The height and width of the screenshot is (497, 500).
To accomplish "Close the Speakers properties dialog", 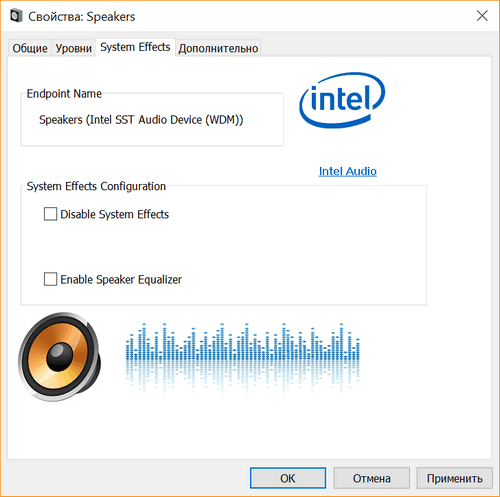I will (x=482, y=16).
